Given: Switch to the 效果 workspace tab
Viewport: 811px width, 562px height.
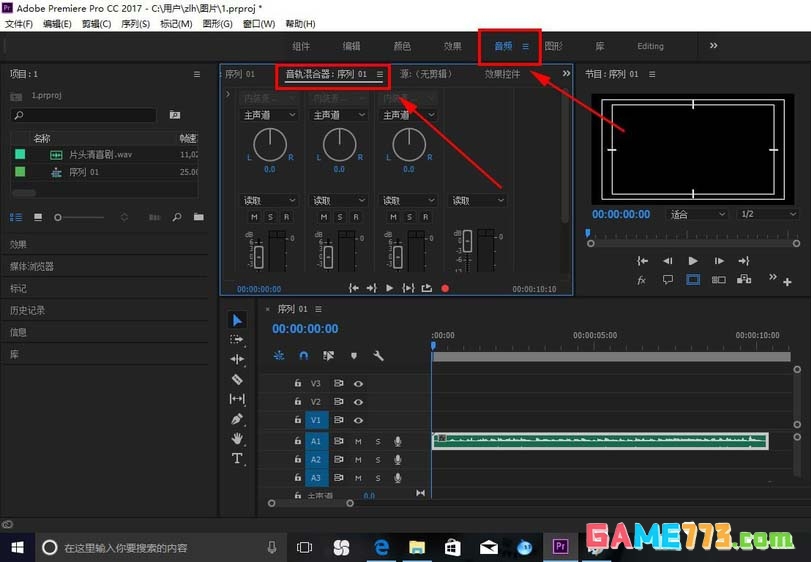Looking at the screenshot, I should tap(452, 46).
